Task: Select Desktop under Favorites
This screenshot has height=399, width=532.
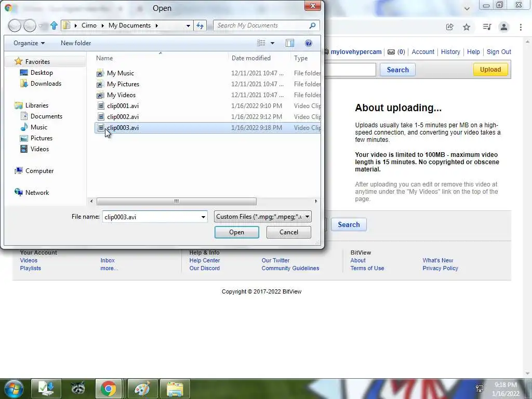Action: (x=36, y=73)
